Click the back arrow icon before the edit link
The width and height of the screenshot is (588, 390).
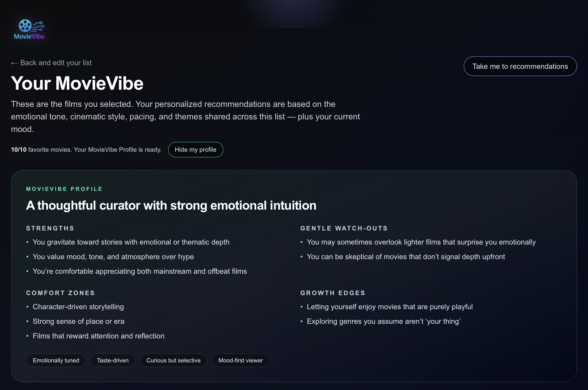pos(14,63)
